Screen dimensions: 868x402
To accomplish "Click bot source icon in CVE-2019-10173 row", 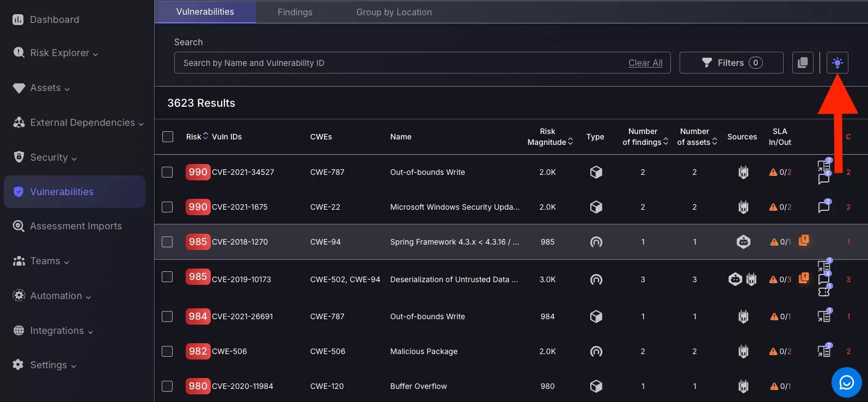I will click(735, 279).
